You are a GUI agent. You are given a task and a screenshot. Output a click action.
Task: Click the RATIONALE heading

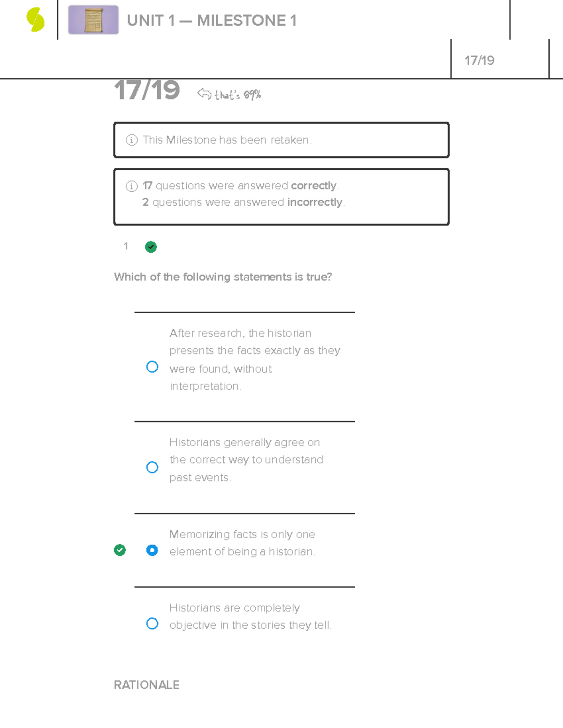point(146,685)
